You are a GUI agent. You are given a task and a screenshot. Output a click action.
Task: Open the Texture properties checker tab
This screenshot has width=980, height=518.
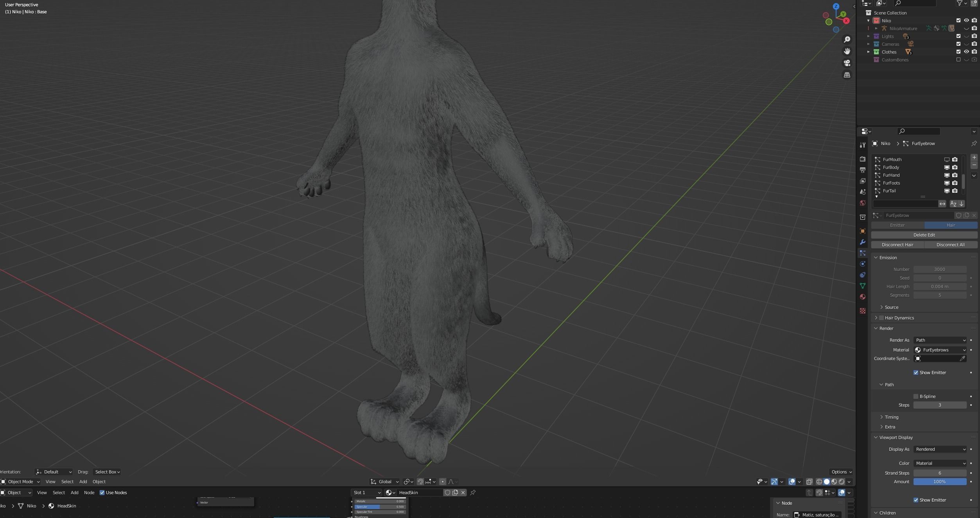coord(862,311)
